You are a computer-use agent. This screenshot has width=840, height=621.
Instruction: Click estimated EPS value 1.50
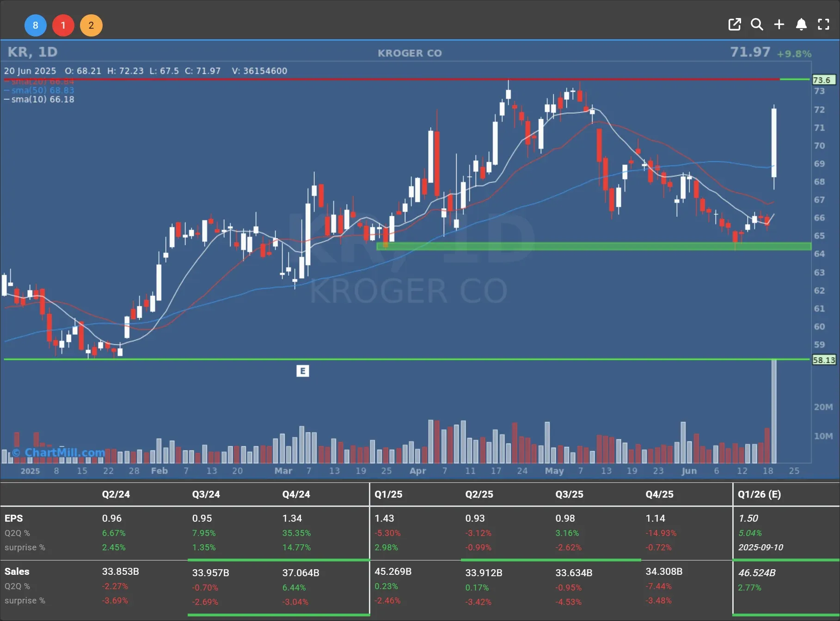pyautogui.click(x=748, y=518)
